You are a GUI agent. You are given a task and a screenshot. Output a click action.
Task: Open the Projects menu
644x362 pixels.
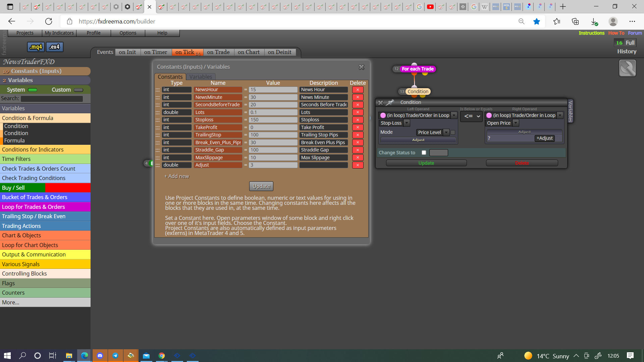tap(25, 33)
